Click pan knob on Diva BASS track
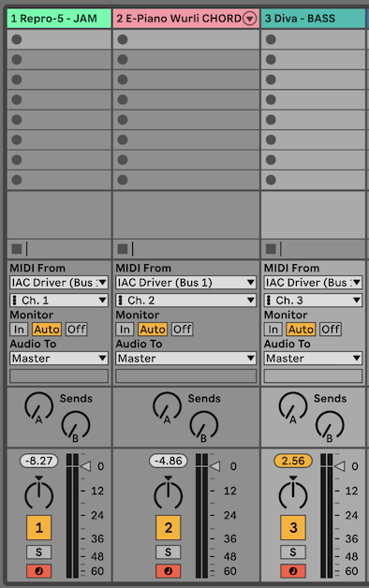The width and height of the screenshot is (369, 588). 293,495
